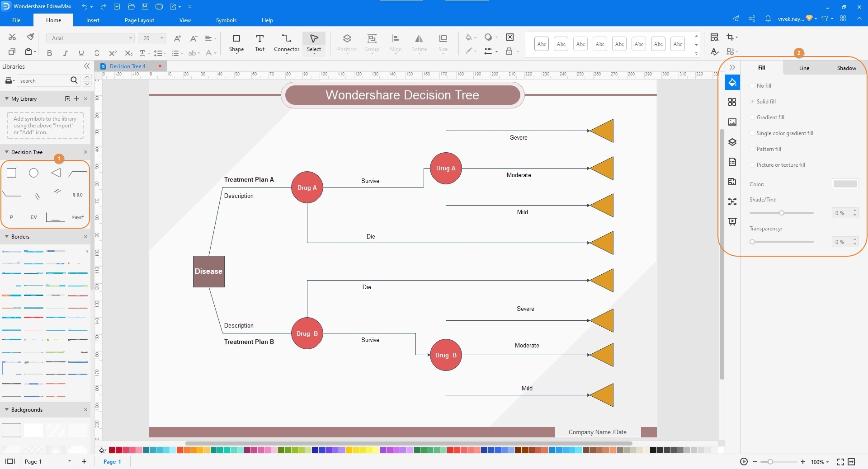Click the Transparency slider
868x469 pixels.
point(781,242)
